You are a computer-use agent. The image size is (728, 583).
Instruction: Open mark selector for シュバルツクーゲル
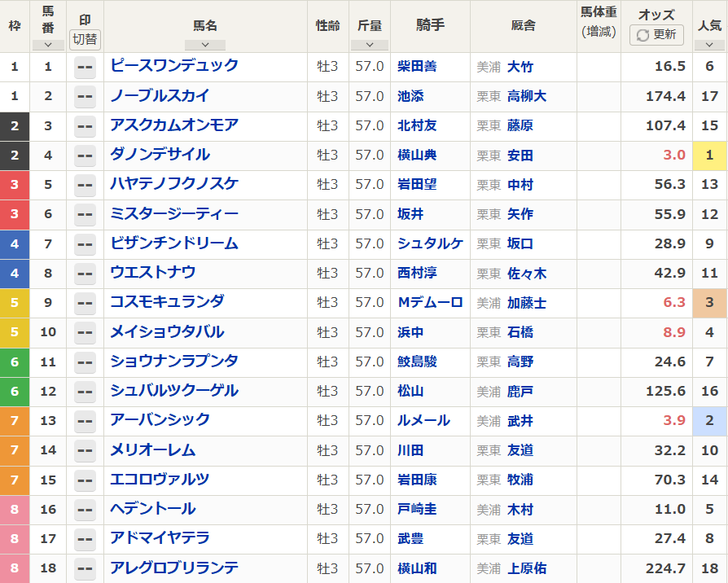[85, 392]
